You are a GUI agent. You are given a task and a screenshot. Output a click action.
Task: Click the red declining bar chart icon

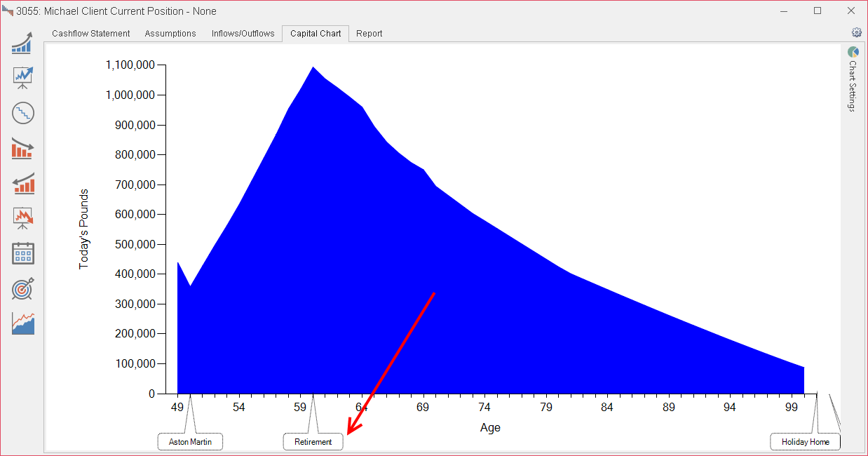click(x=22, y=148)
